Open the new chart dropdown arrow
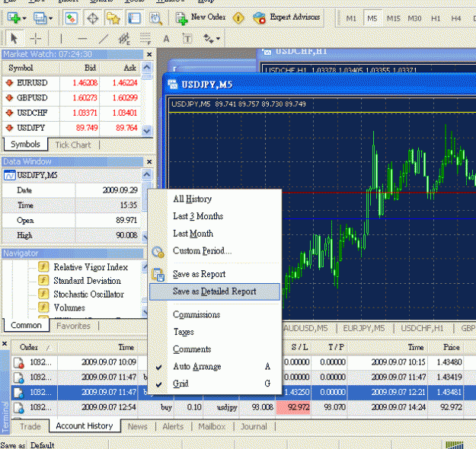 [x=24, y=18]
